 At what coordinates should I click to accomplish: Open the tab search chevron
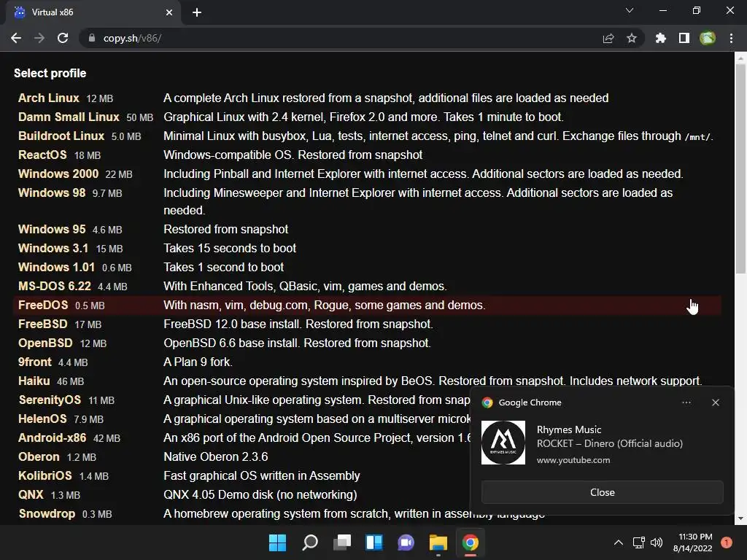click(x=630, y=10)
